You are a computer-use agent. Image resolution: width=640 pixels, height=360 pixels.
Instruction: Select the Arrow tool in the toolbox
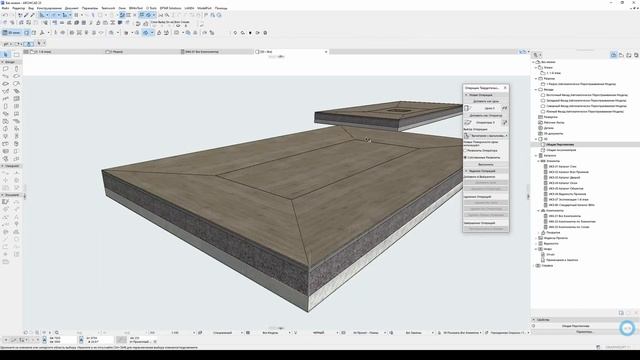click(x=6, y=54)
